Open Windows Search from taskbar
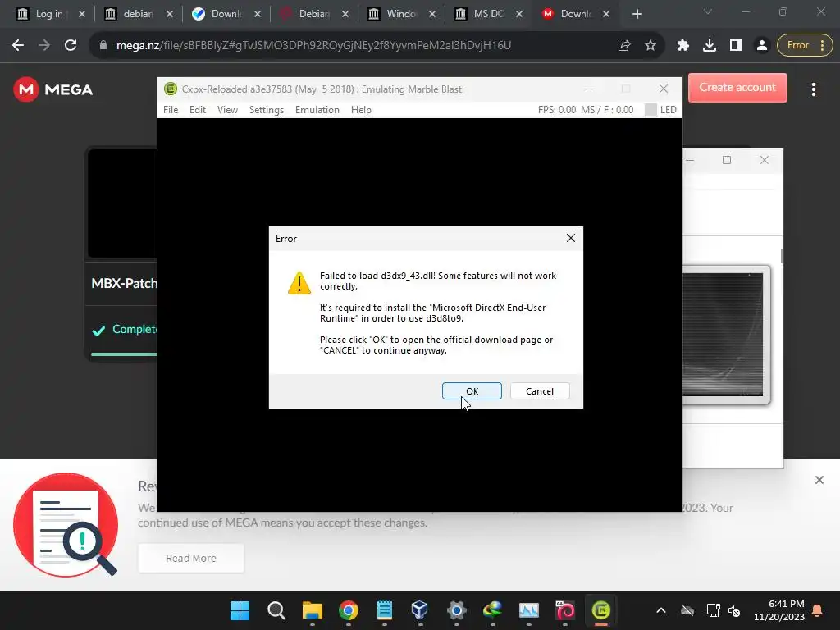Screen dimensions: 840x630 (x=276, y=610)
